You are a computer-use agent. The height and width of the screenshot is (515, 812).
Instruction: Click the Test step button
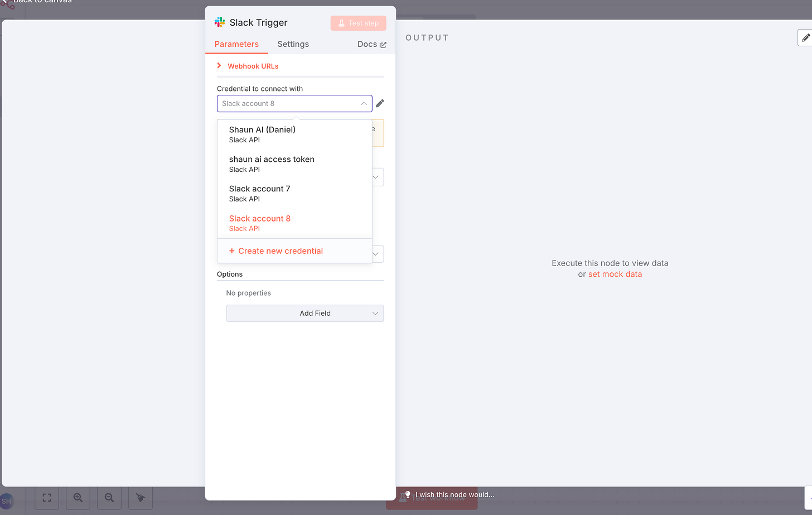(358, 23)
